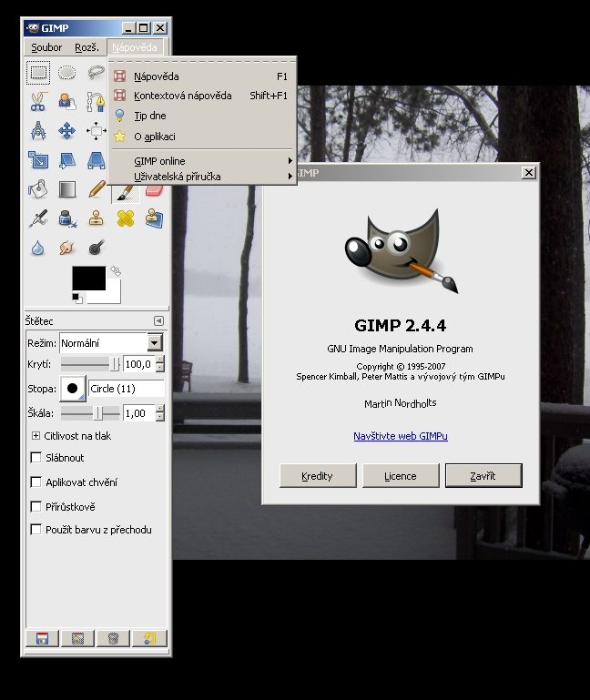Enable Použít barvu z přechodu checkbox
590x700 pixels.
click(x=36, y=530)
